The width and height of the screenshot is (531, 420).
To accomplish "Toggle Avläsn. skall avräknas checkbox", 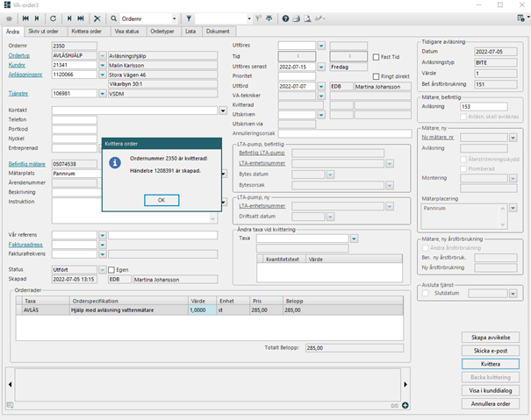I will 463,117.
